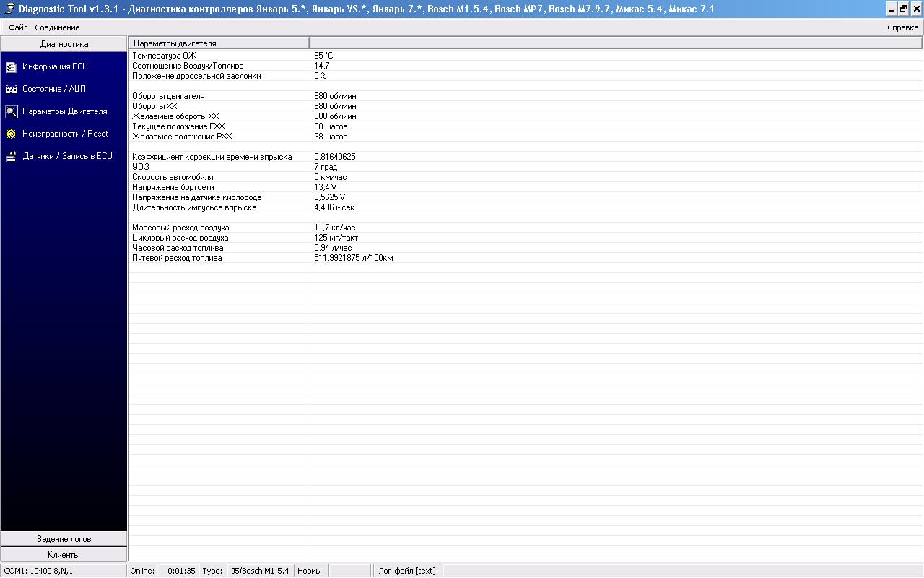This screenshot has width=924, height=578.
Task: Open the Справка menu
Action: [x=902, y=27]
